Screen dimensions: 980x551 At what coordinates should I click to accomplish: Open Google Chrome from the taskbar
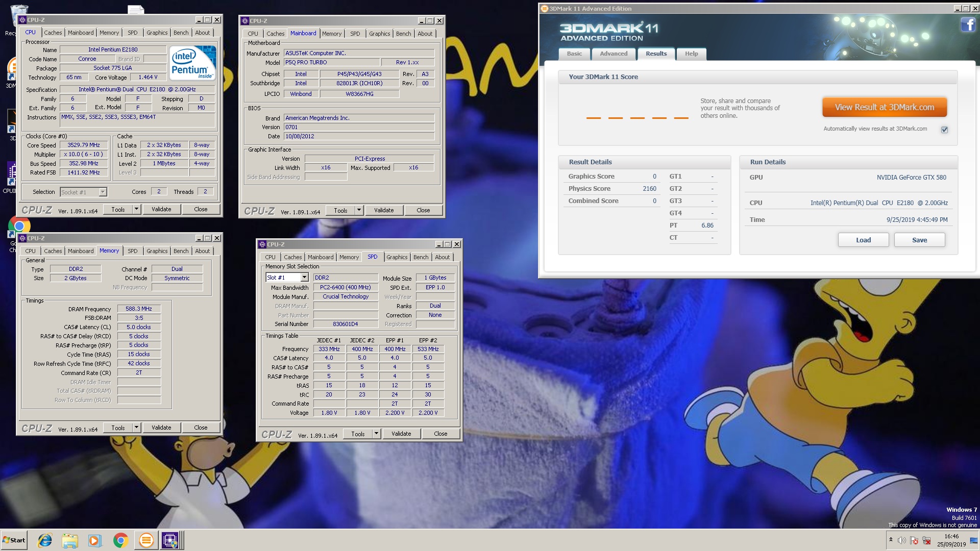point(120,540)
